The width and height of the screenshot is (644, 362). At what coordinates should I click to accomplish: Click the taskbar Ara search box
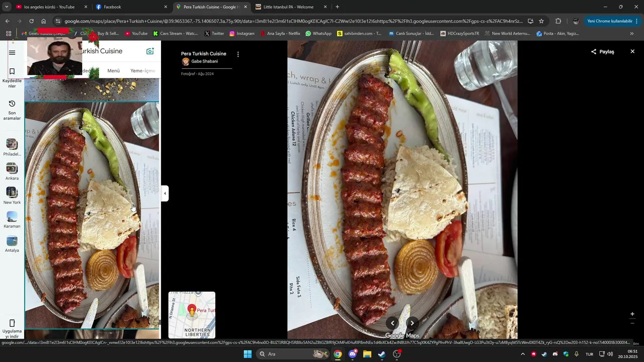point(293,354)
